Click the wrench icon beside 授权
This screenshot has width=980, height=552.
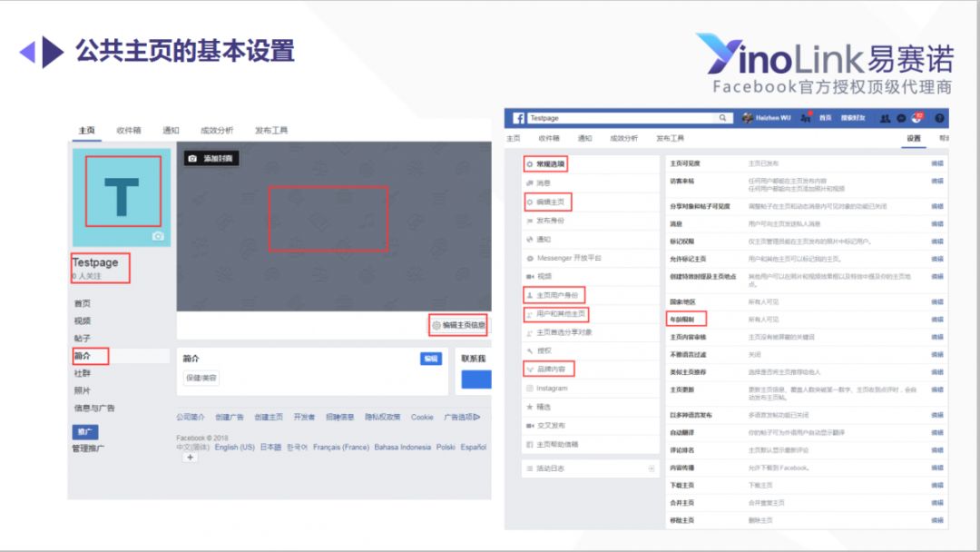pos(529,350)
